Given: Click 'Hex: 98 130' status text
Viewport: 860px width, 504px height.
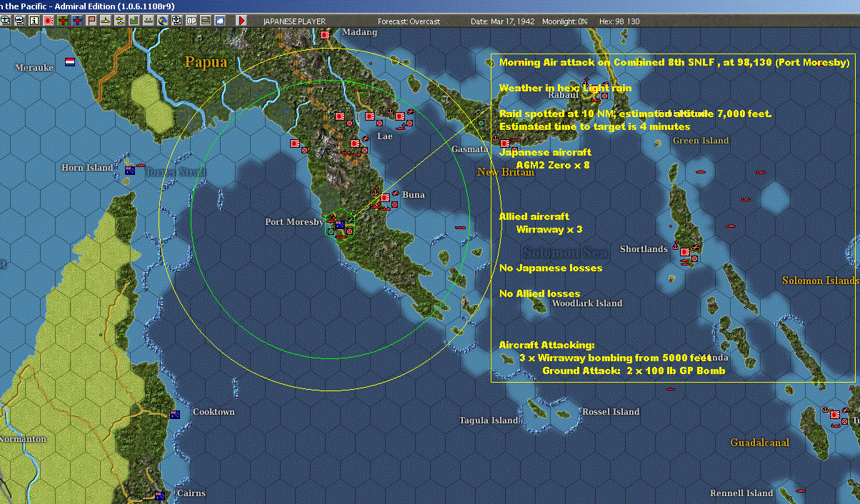Looking at the screenshot, I should point(619,21).
